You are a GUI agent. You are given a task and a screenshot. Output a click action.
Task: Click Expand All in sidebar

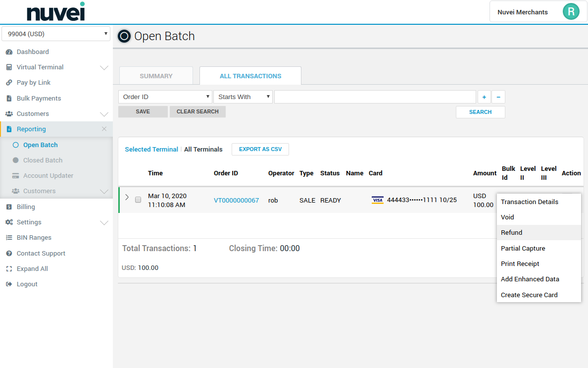[32, 268]
